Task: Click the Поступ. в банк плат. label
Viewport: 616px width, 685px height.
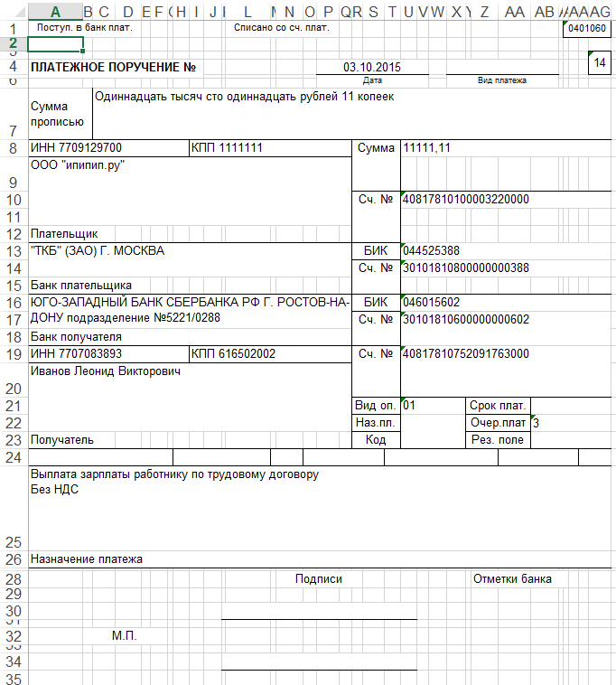Action: [84, 28]
